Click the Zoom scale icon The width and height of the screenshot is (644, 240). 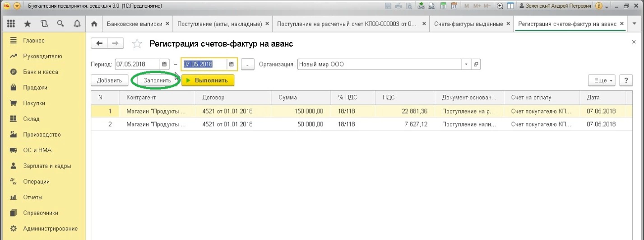click(500, 6)
